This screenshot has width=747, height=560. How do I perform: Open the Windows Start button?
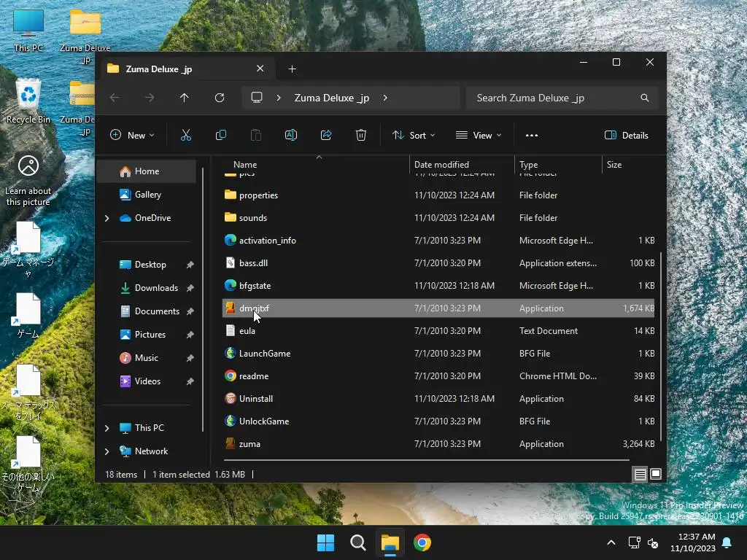tap(326, 542)
